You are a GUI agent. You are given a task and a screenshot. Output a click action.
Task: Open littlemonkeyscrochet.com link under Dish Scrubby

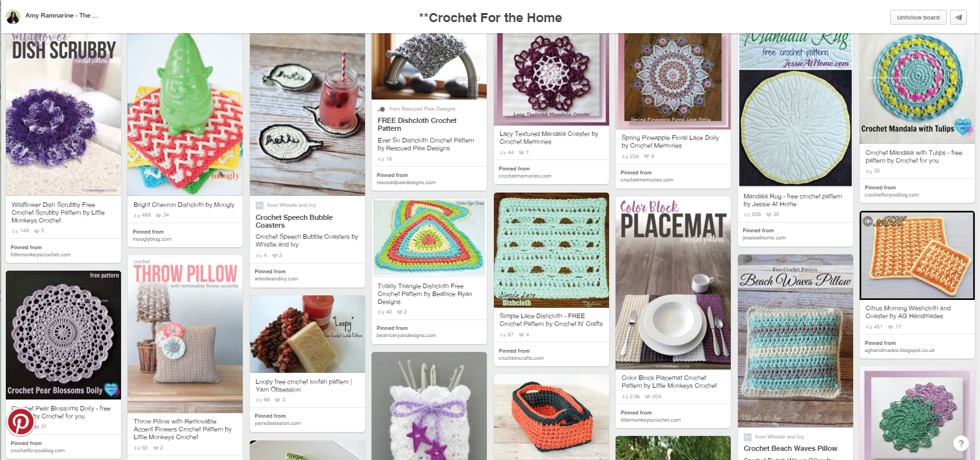pos(40,255)
